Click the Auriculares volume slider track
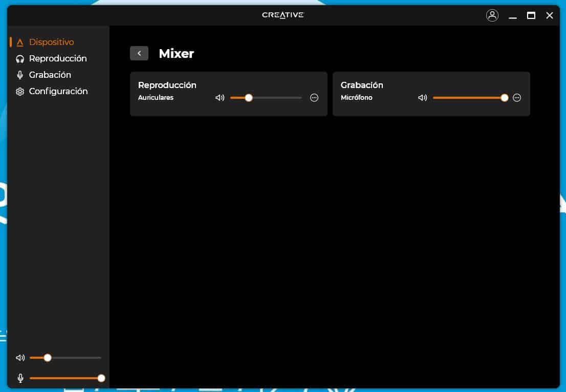The image size is (566, 392). (x=276, y=98)
